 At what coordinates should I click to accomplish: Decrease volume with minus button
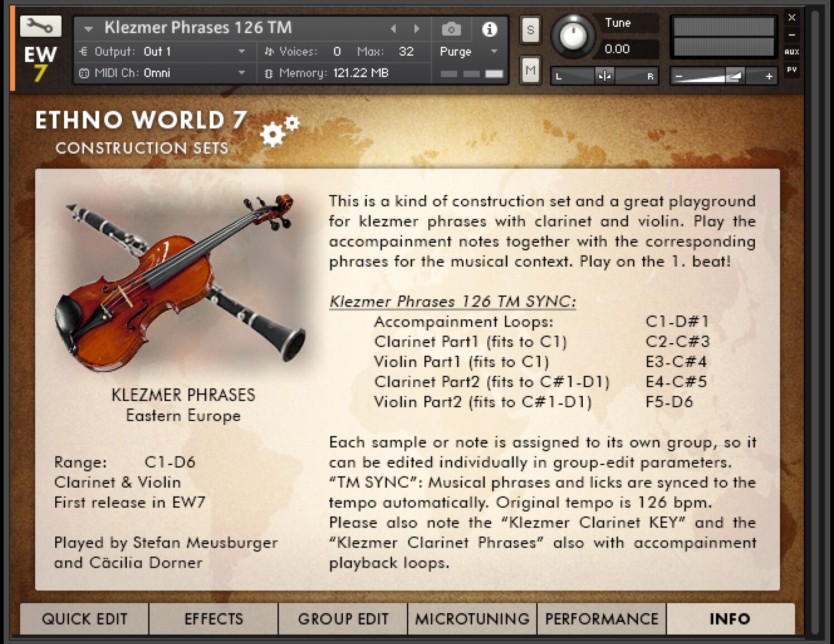pyautogui.click(x=679, y=76)
